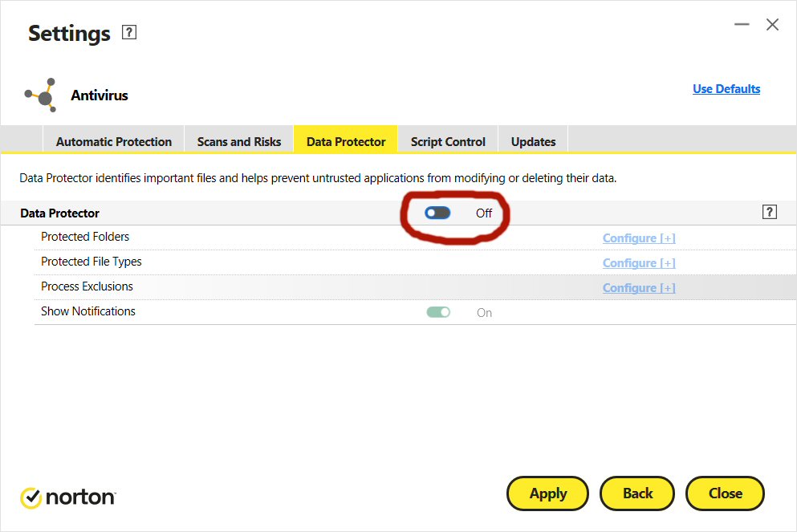Image resolution: width=797 pixels, height=532 pixels.
Task: Close the Settings window with X
Action: click(773, 24)
